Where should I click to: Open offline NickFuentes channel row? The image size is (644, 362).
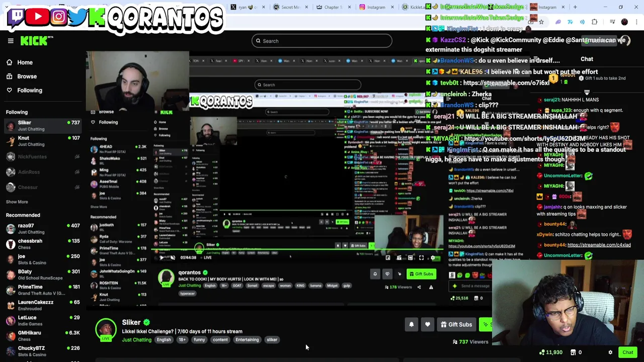(x=43, y=157)
